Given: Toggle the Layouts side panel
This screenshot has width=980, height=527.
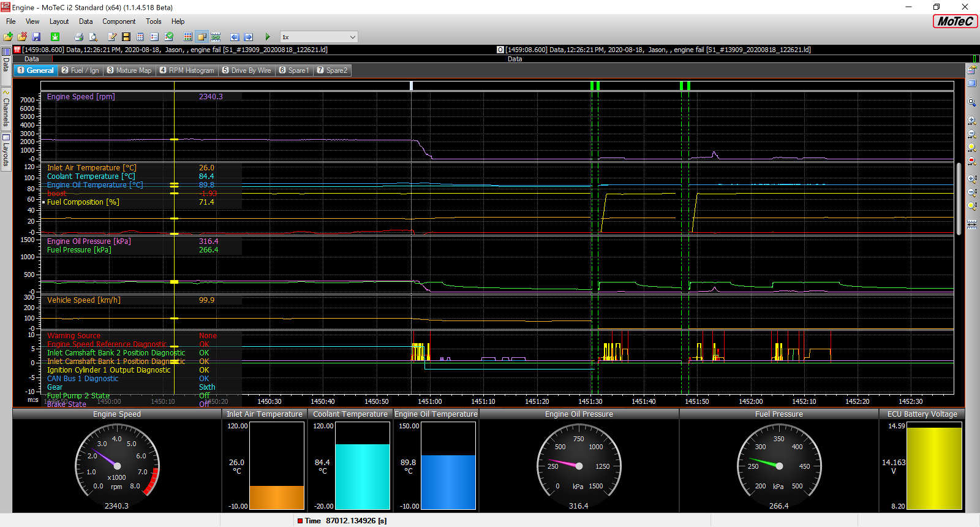Looking at the screenshot, I should 6,151.
